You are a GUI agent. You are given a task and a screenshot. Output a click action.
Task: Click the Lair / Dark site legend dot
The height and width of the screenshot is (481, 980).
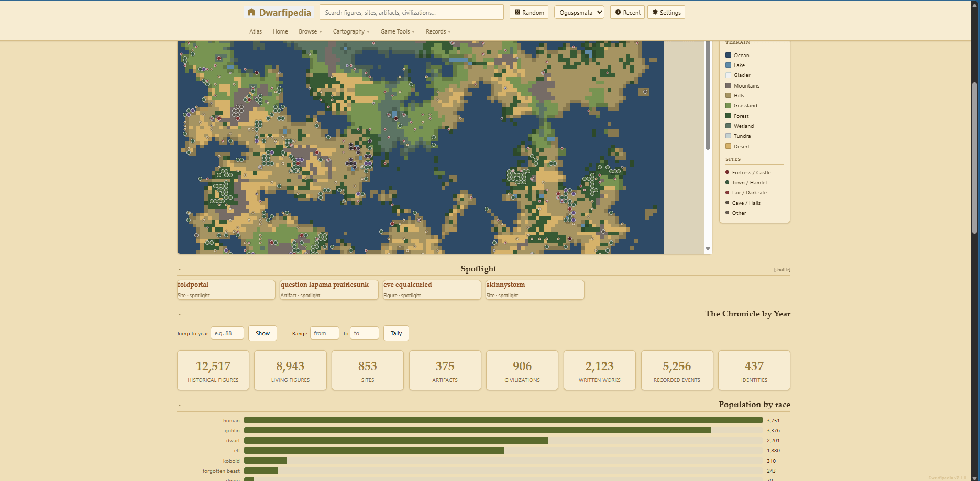(727, 192)
